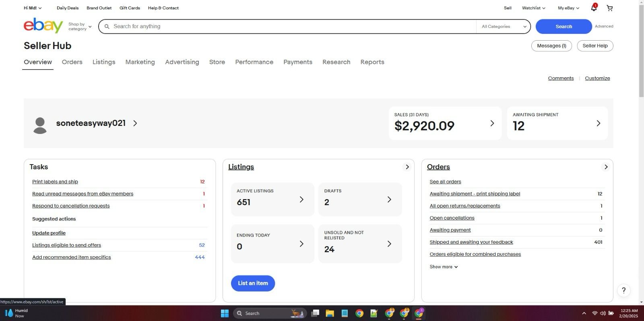Click the Comments link
This screenshot has width=644, height=321.
coord(561,78)
